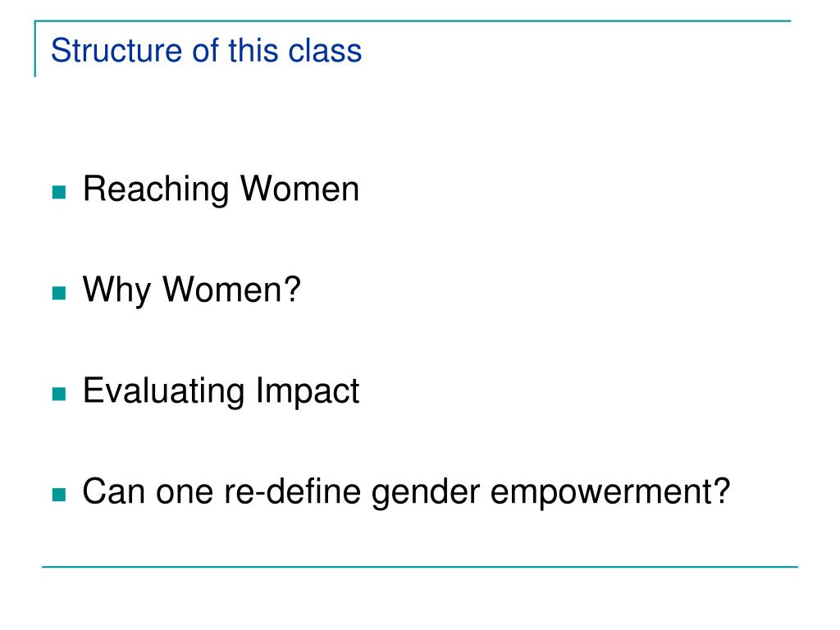Select the bullet before Can one re-define
Image resolution: width=840 pixels, height=630 pixels.
click(59, 495)
